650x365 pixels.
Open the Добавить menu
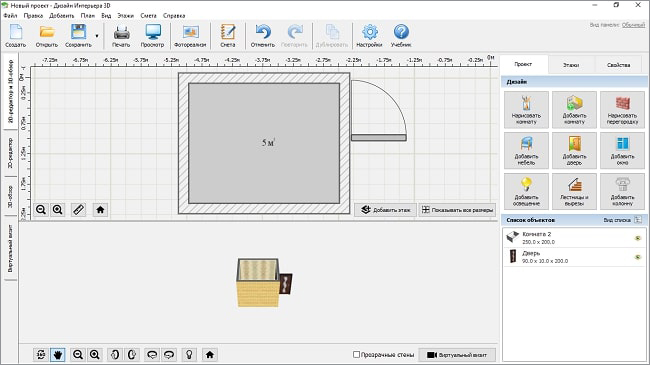pos(62,16)
